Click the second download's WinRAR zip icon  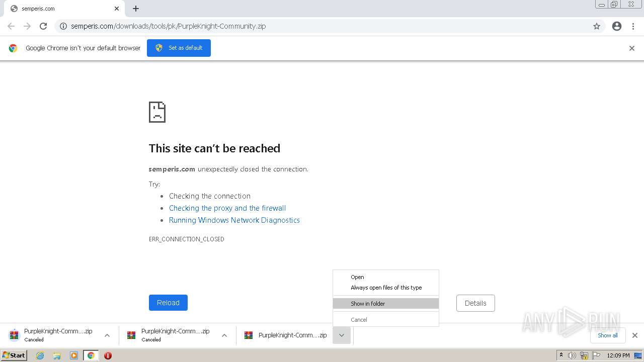tap(131, 335)
